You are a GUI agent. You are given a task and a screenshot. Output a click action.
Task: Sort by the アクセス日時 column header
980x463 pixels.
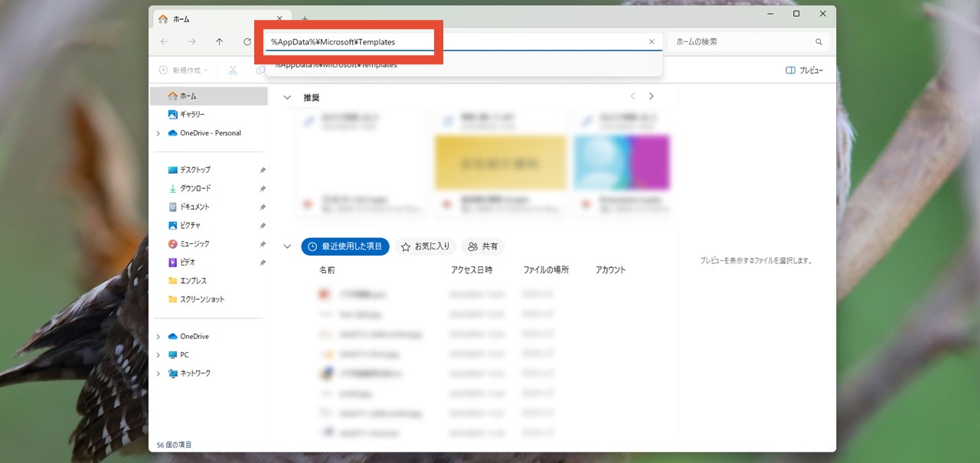pyautogui.click(x=472, y=270)
